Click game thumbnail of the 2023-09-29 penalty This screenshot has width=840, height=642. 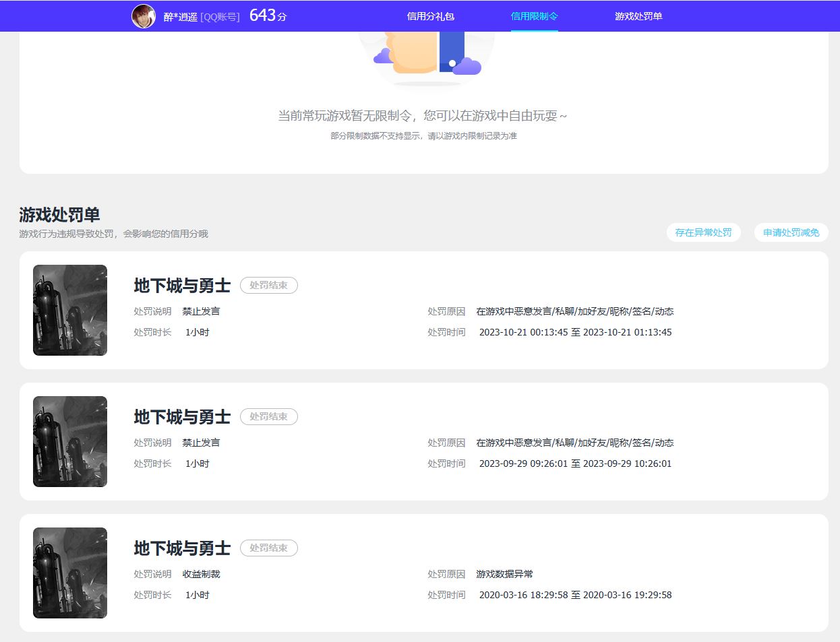click(70, 441)
